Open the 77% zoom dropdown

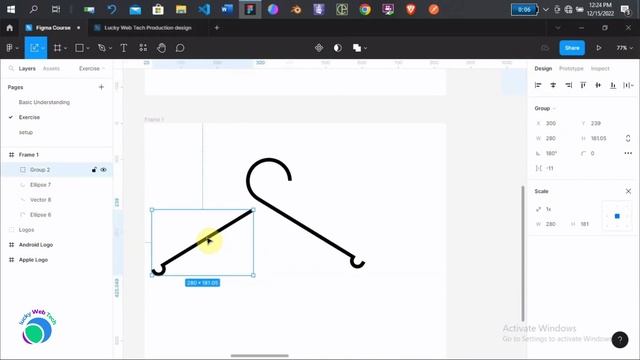pyautogui.click(x=624, y=48)
